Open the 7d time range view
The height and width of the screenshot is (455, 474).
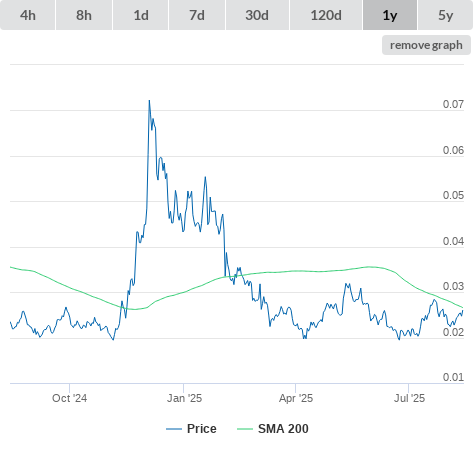(x=197, y=15)
